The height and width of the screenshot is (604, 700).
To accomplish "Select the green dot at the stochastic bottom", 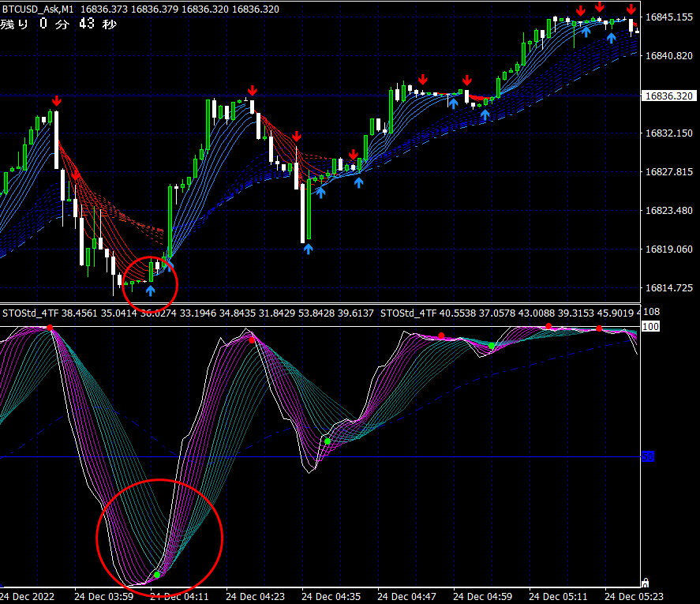I will (x=157, y=575).
